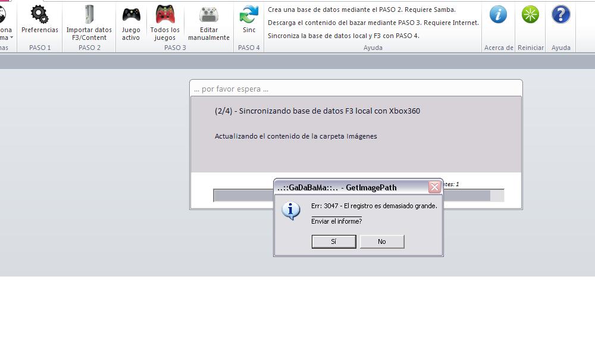Click help line 'Descarga el contenido del bazar'
Screen dimensions: 595x364
point(374,23)
